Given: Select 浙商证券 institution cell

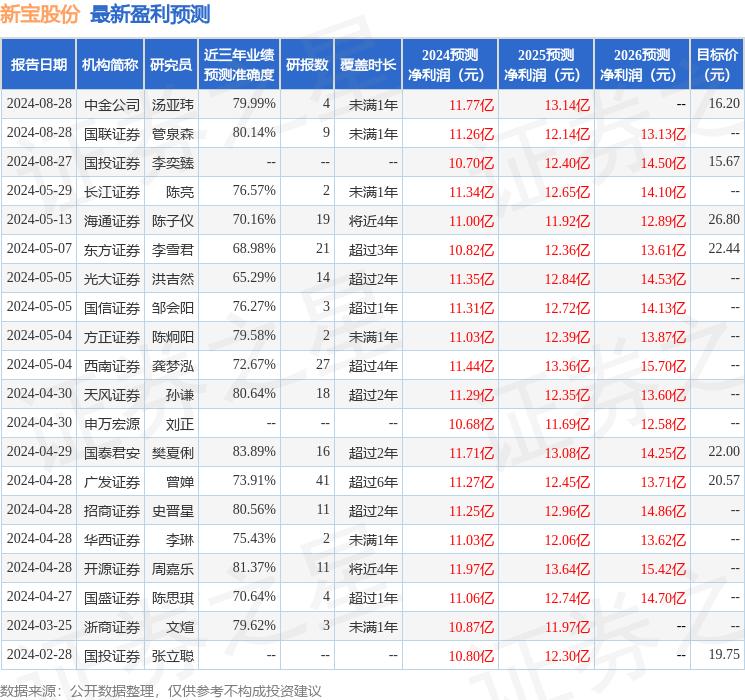Looking at the screenshot, I should [x=112, y=627].
